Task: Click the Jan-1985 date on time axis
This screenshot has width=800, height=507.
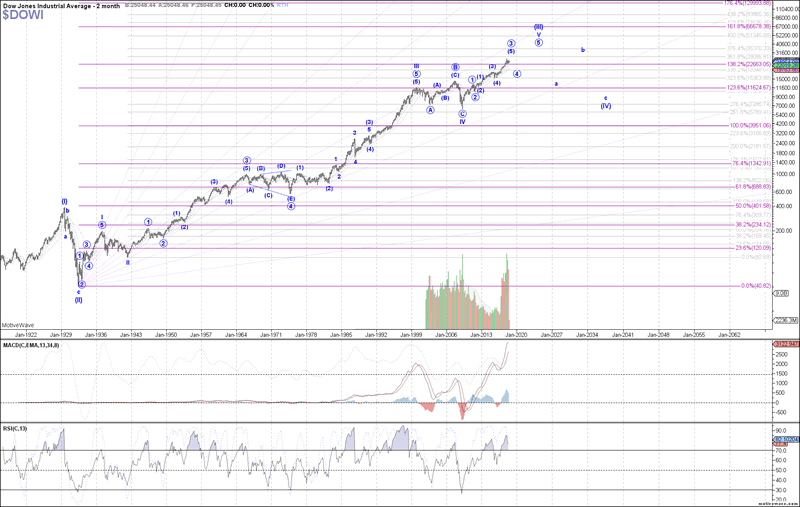Action: [341, 333]
